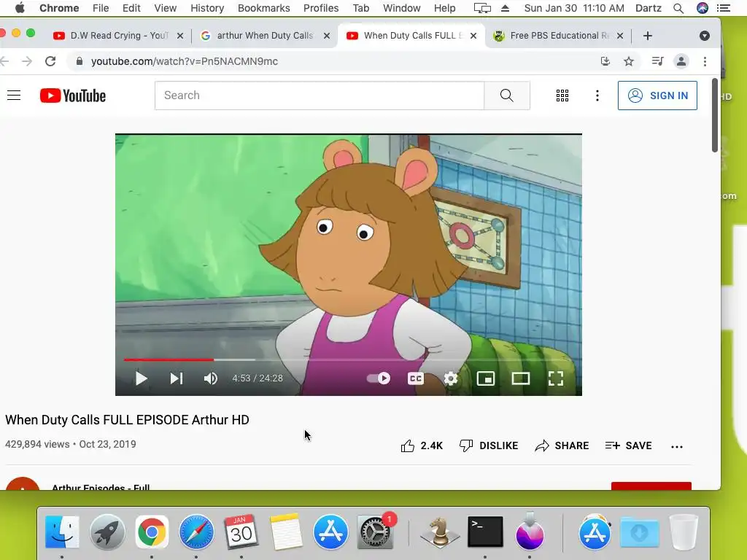Open Spotlight search in menu bar
Image resolution: width=747 pixels, height=560 pixels.
[678, 8]
